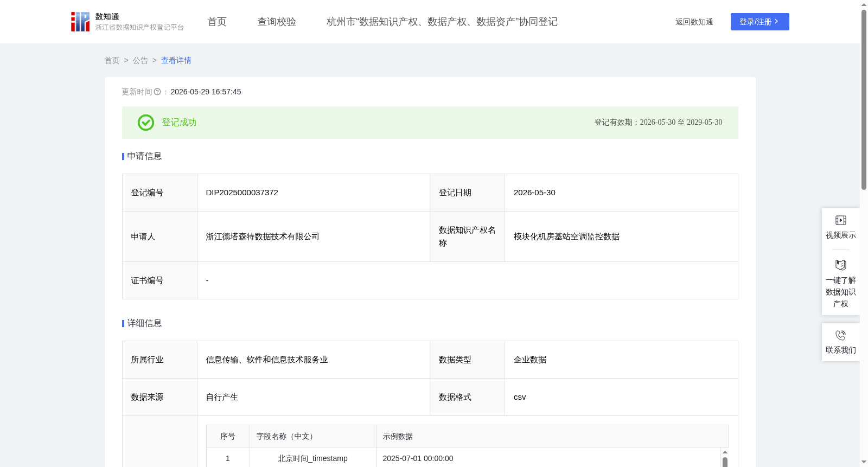Click 浙江省数据知识产权登记平台 subtitle text
This screenshot has width=868, height=467.
pos(139,27)
